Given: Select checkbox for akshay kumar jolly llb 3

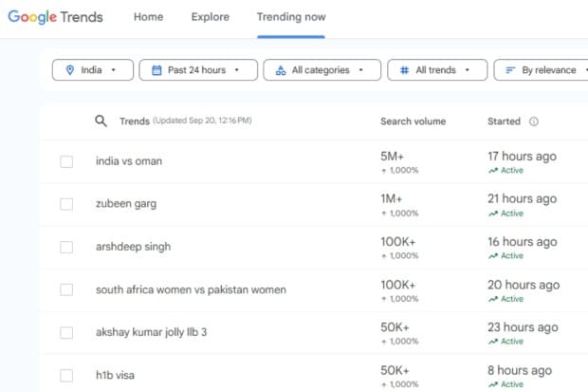Looking at the screenshot, I should 66,332.
